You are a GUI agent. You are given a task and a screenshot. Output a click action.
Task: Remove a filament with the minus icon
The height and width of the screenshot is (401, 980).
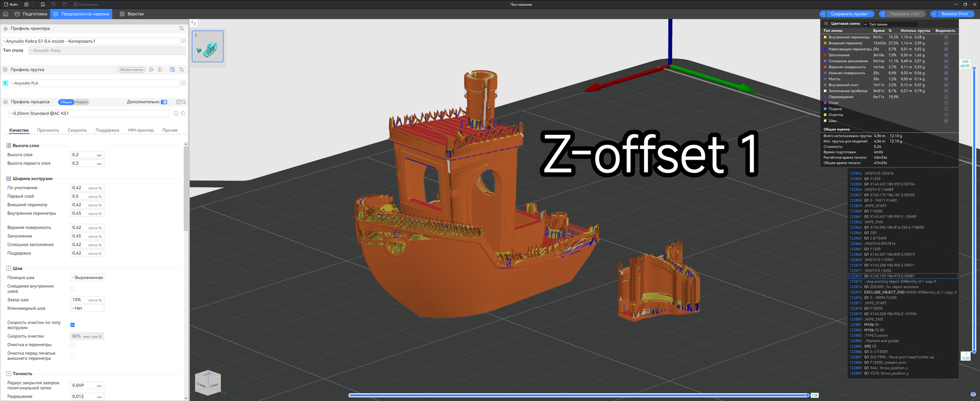pyautogui.click(x=161, y=70)
